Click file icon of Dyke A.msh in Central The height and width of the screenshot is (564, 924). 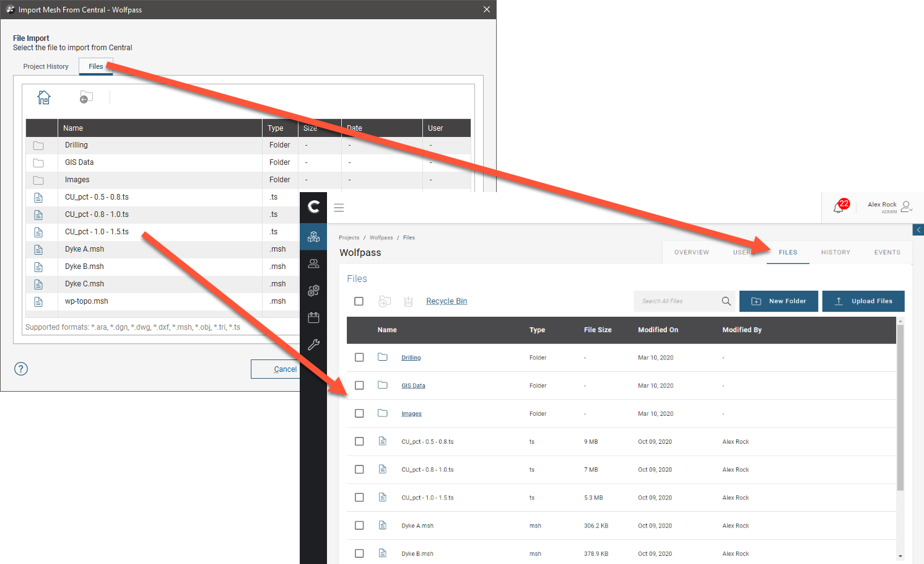pos(383,525)
